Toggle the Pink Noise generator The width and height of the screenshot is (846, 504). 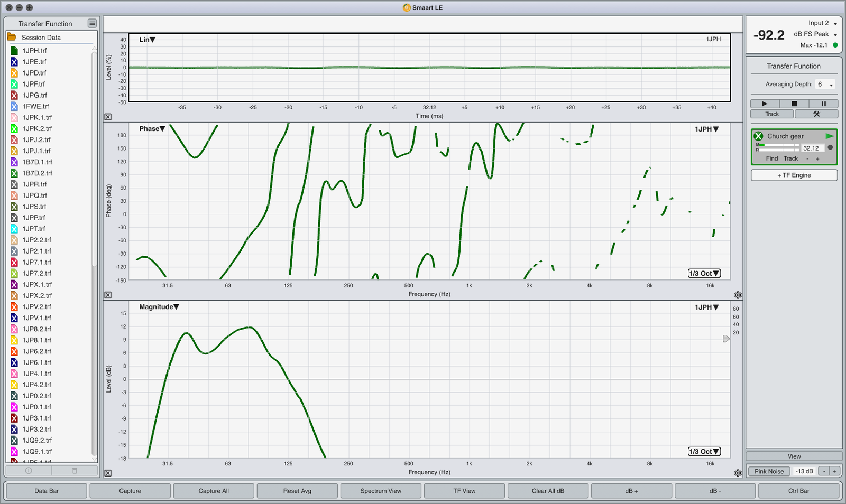(769, 471)
